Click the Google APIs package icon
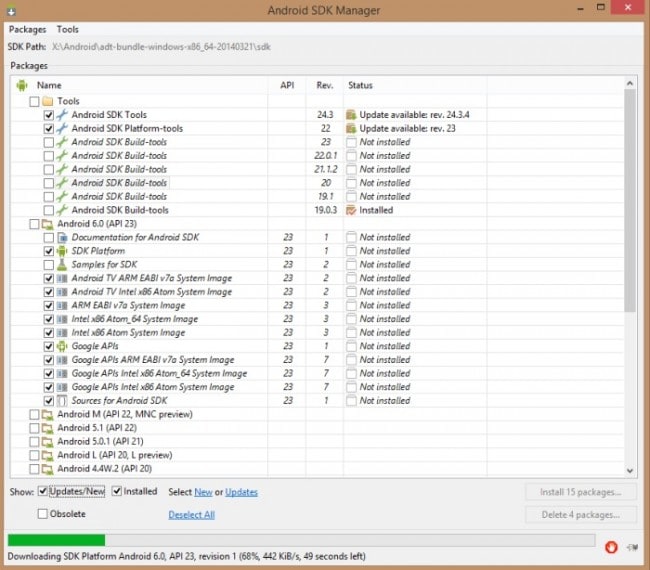 (62, 346)
